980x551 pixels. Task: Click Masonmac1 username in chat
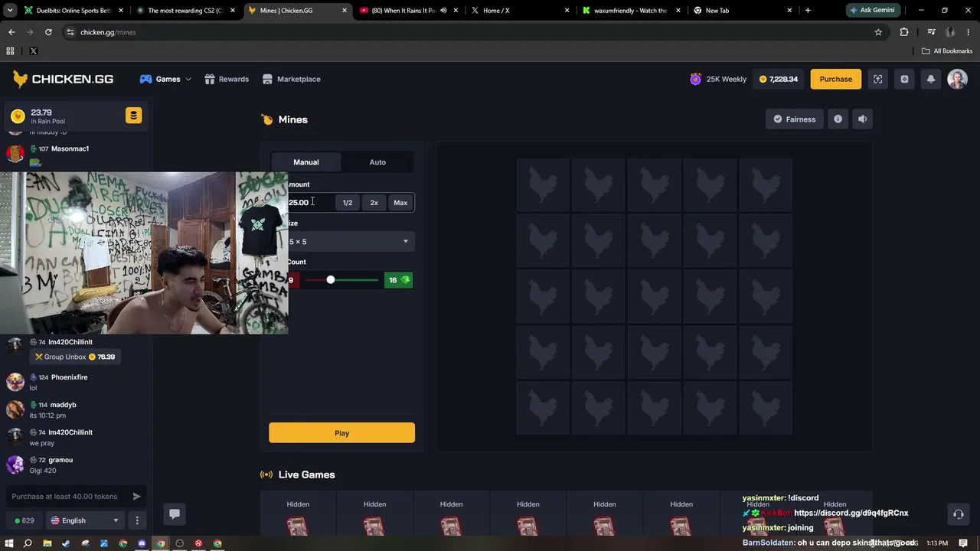[x=70, y=148]
